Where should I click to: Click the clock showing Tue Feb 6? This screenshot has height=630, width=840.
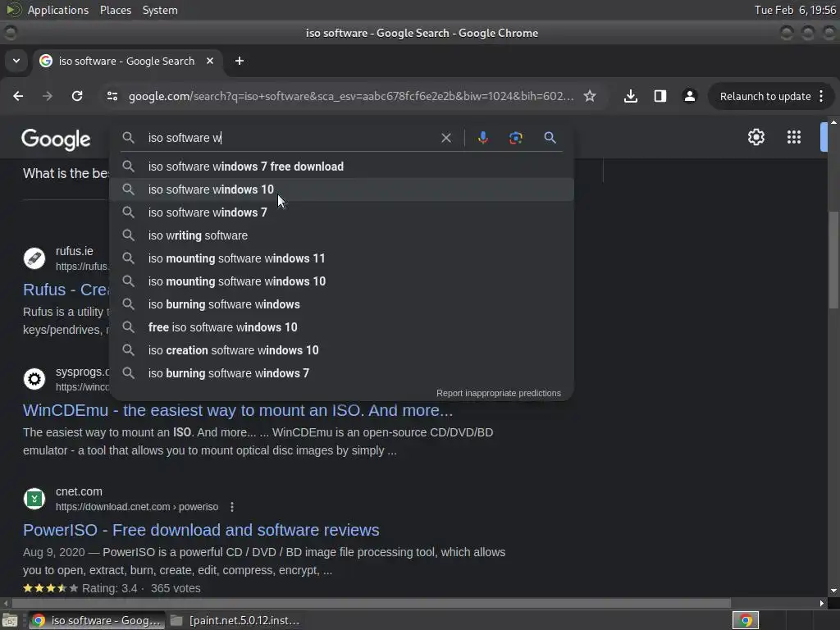point(795,10)
